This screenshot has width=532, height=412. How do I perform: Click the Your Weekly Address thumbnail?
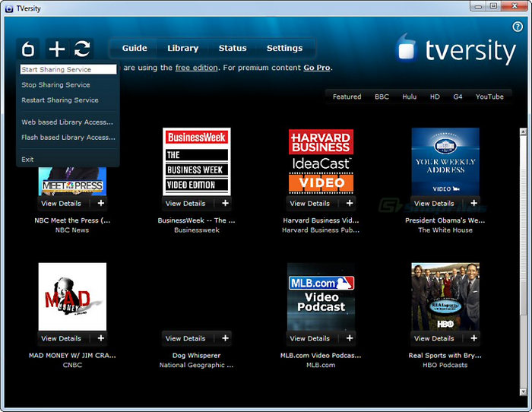tap(445, 162)
